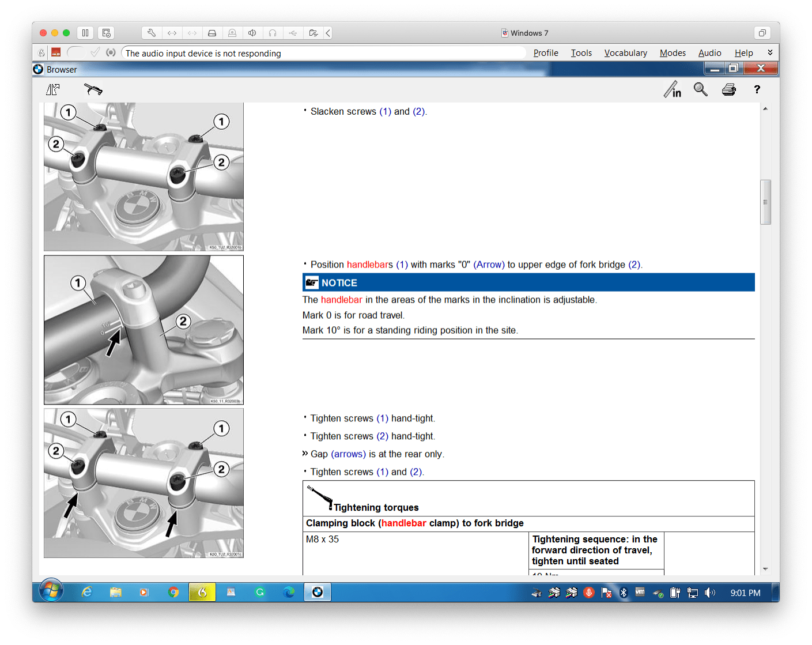Image resolution: width=812 pixels, height=645 pixels.
Task: Click the NOTICE heading banner
Action: (528, 282)
